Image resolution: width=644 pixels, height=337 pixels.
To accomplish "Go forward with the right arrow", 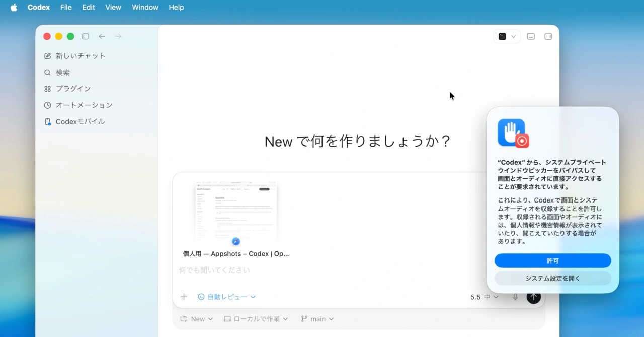I will pyautogui.click(x=118, y=36).
